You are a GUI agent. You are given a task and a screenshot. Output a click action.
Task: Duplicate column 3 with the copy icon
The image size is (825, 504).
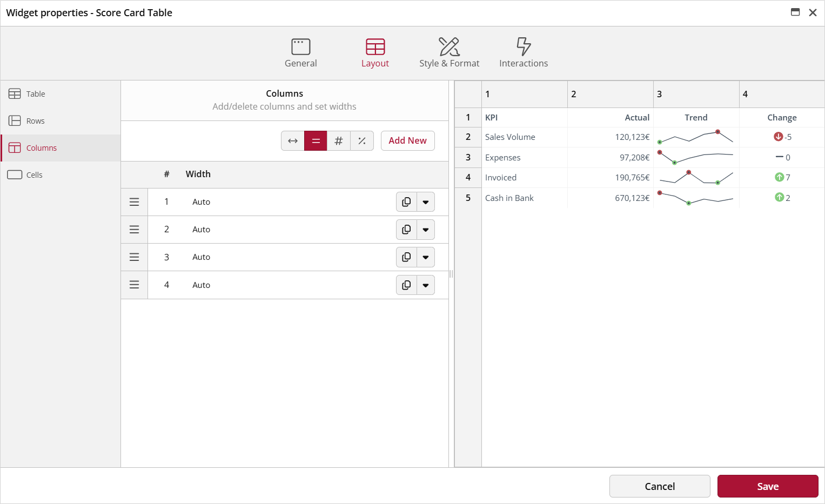click(406, 257)
